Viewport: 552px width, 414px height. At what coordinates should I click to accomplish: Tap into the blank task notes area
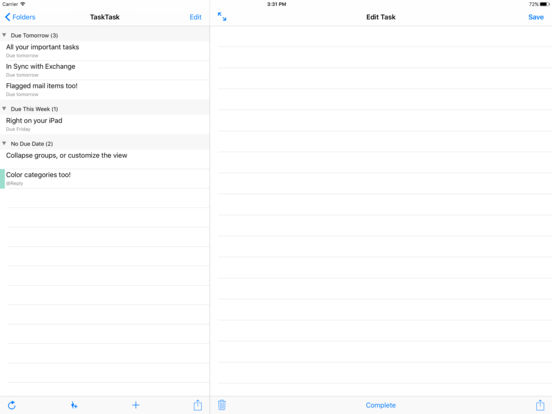(x=381, y=211)
